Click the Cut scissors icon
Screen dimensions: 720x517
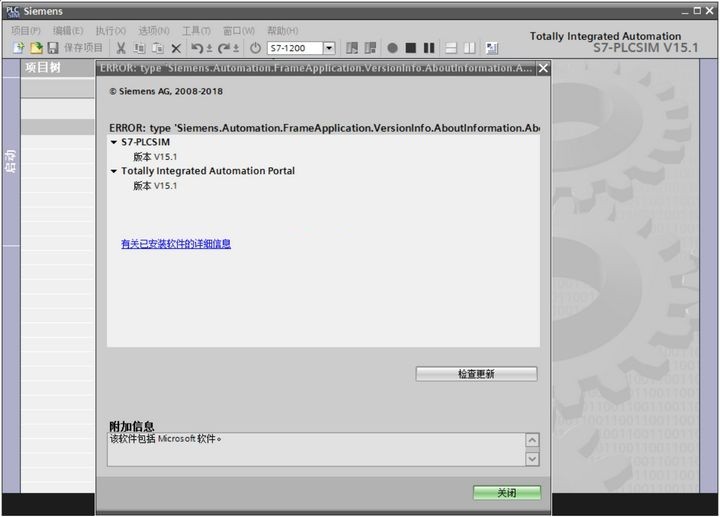121,48
